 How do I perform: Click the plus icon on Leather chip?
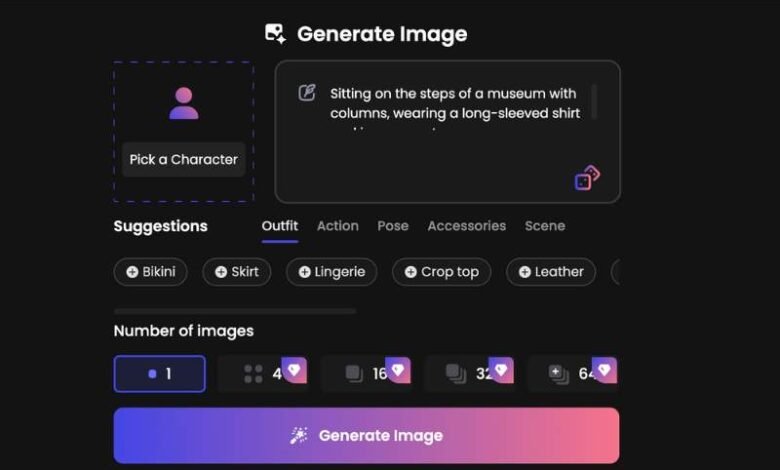click(524, 272)
